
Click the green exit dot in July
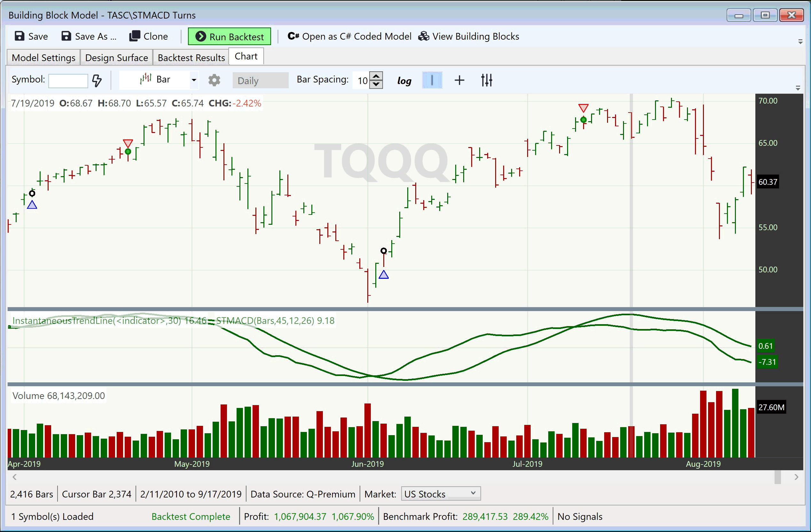point(583,120)
